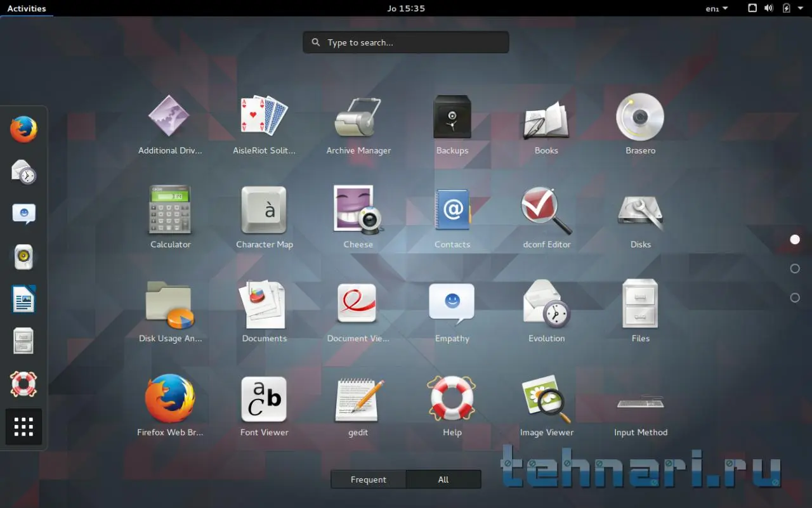The width and height of the screenshot is (812, 508).
Task: Open Evolution mail from the dock
Action: point(23,172)
